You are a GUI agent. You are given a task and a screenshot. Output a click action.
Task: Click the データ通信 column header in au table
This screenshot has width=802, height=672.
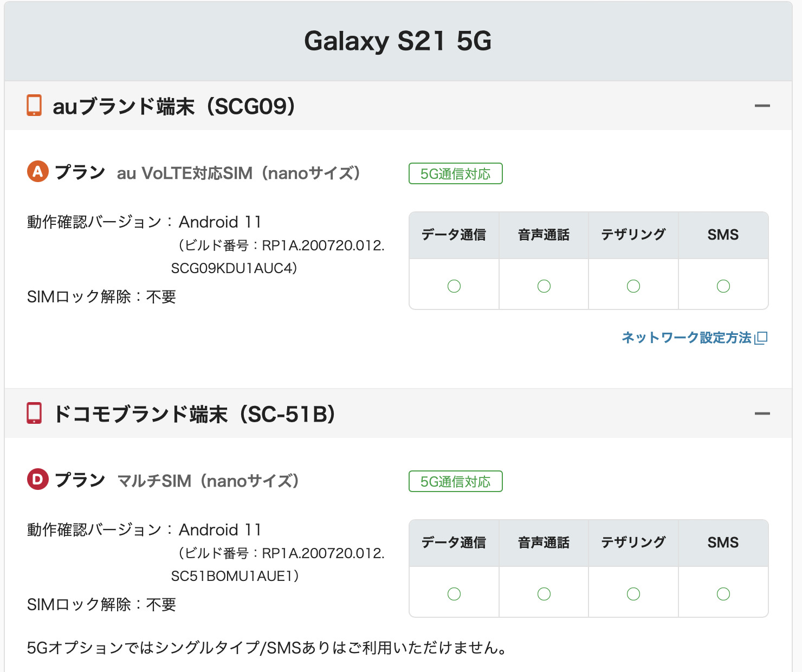tap(454, 235)
